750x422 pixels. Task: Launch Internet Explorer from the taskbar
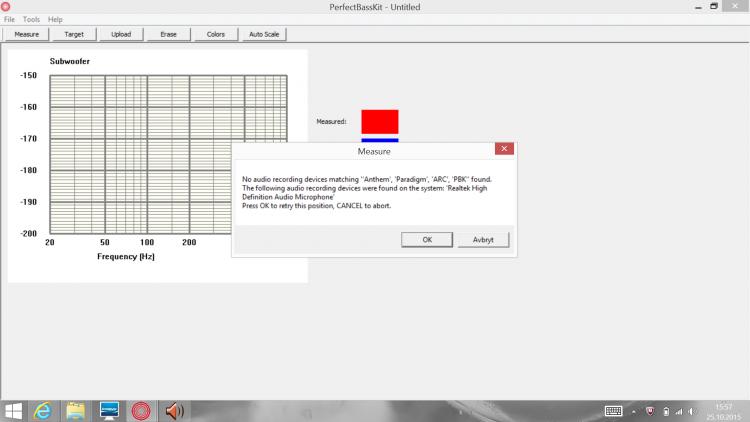[x=43, y=411]
